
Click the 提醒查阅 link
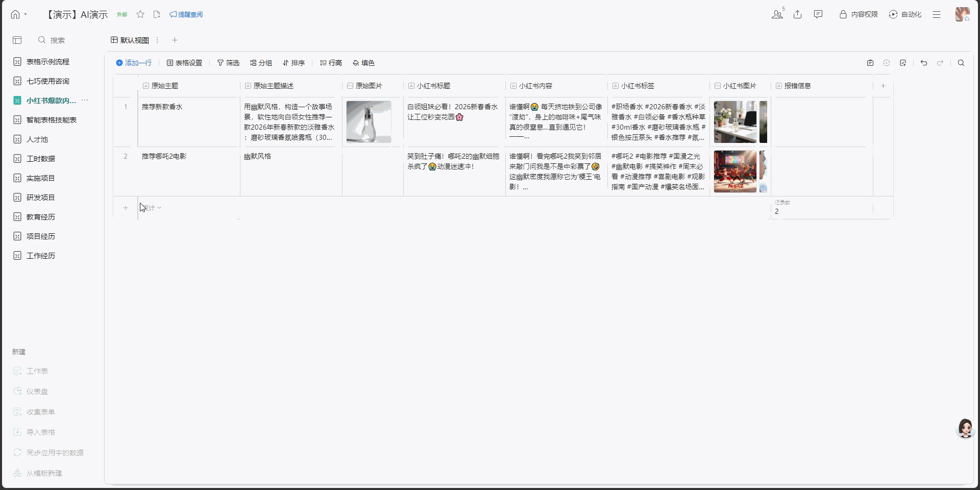point(187,14)
